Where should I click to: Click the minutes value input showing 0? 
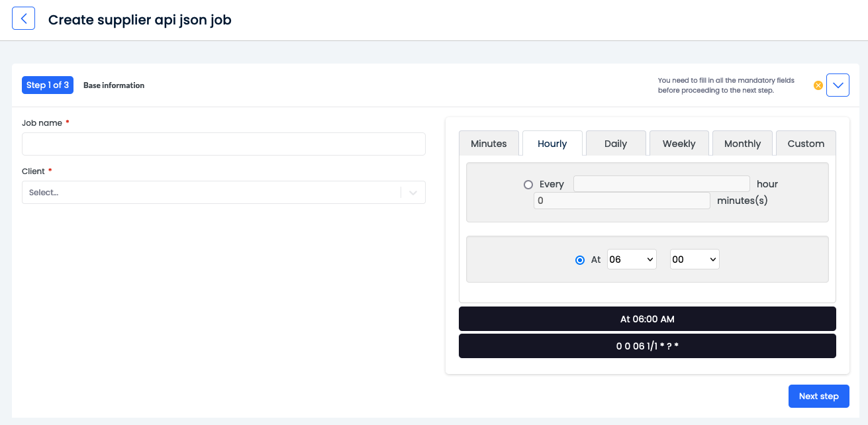[621, 200]
